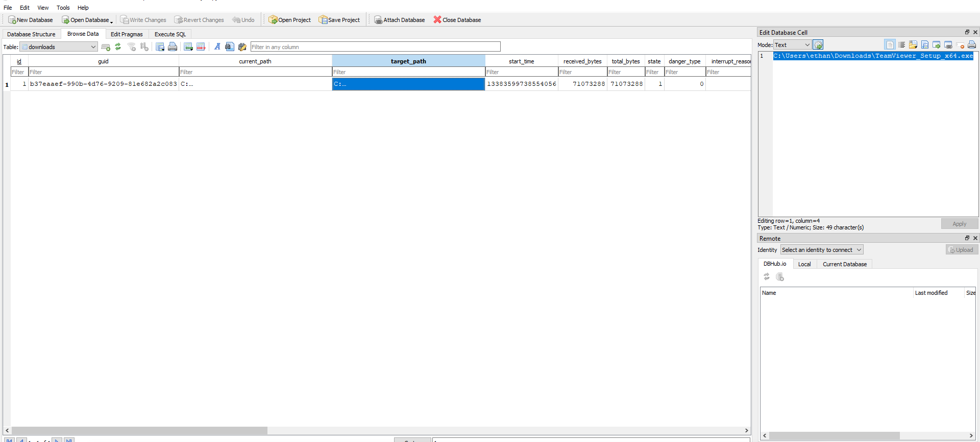Insert a new record into the table
The image size is (980, 442).
tap(188, 47)
